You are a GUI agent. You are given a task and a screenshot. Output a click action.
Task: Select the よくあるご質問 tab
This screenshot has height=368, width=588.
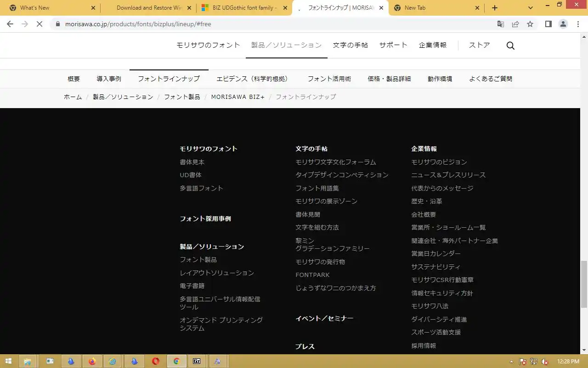pyautogui.click(x=491, y=79)
